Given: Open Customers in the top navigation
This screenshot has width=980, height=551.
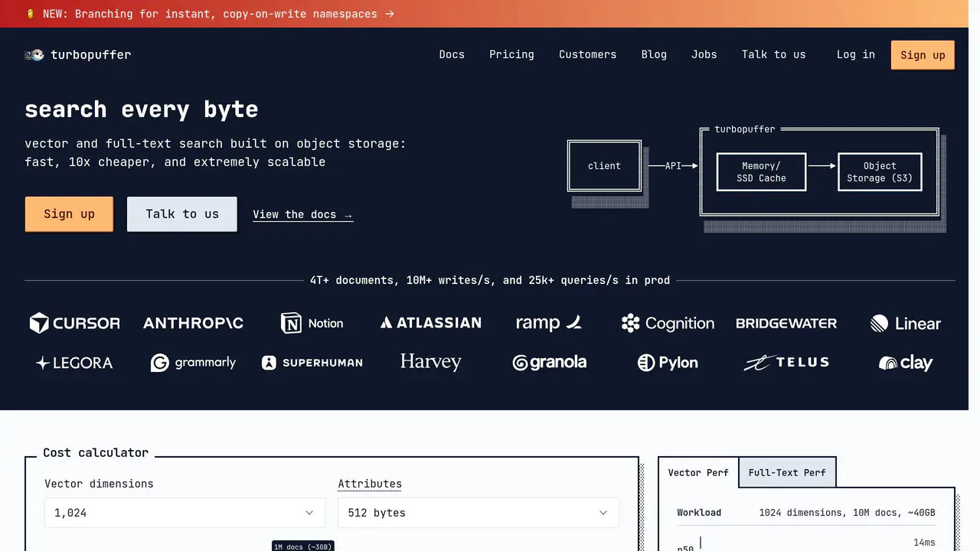Looking at the screenshot, I should coord(587,54).
